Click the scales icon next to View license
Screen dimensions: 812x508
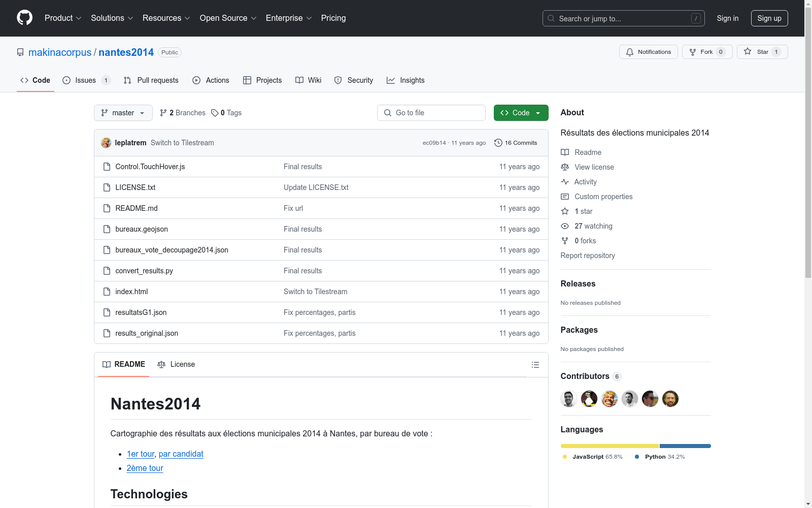coord(565,167)
